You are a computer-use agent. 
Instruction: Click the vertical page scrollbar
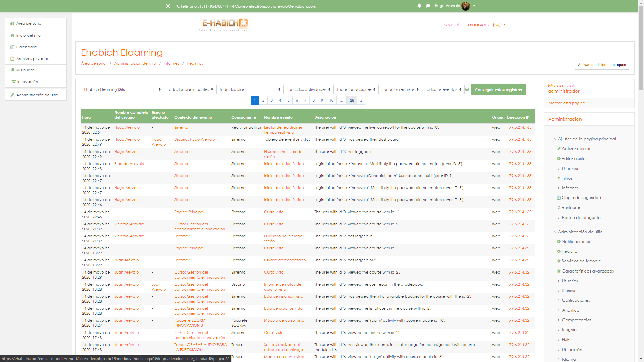tap(641, 47)
